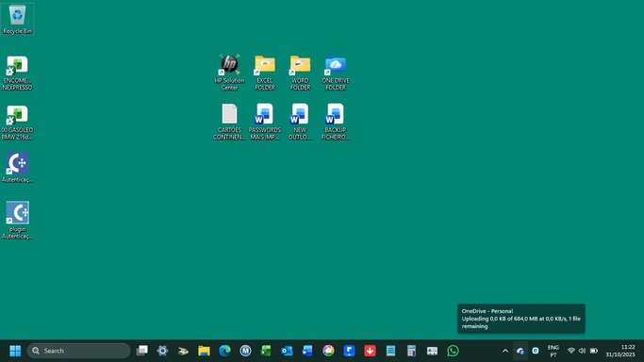The image size is (644, 362).
Task: Open File Explorer from the taskbar
Action: pyautogui.click(x=204, y=351)
